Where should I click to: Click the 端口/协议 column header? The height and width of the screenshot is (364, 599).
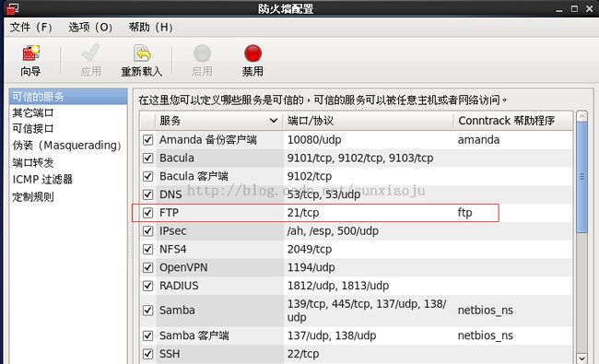tap(369, 121)
